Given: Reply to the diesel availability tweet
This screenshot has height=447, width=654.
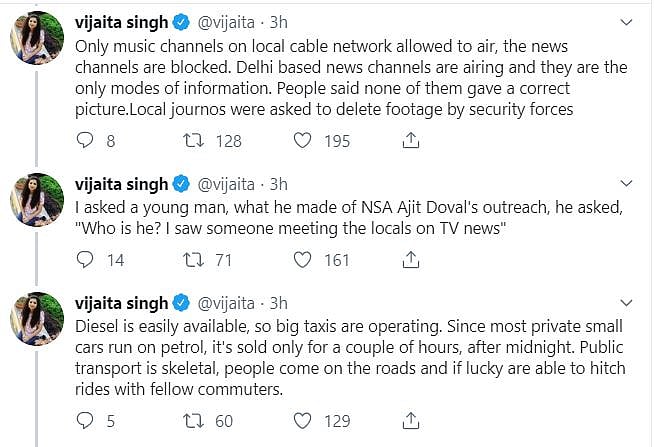Looking at the screenshot, I should [x=85, y=421].
